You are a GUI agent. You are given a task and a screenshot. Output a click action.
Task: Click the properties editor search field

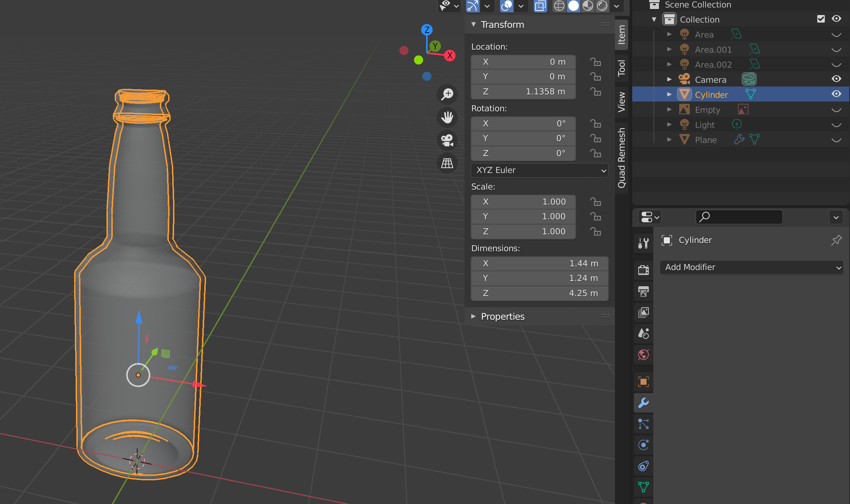point(739,217)
